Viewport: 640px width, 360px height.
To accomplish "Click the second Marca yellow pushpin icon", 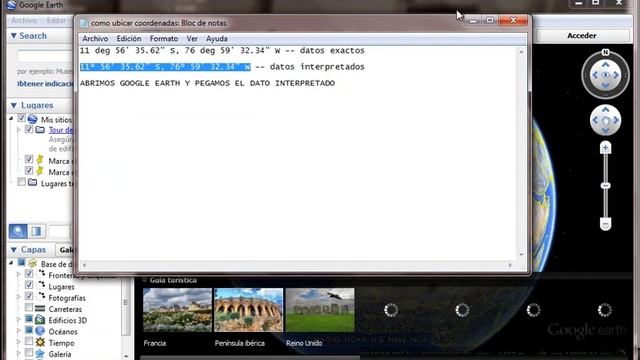I will tap(40, 171).
